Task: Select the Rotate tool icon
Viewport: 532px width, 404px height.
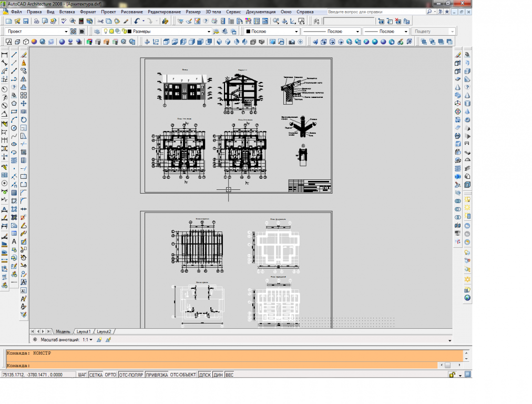Action: point(24,120)
